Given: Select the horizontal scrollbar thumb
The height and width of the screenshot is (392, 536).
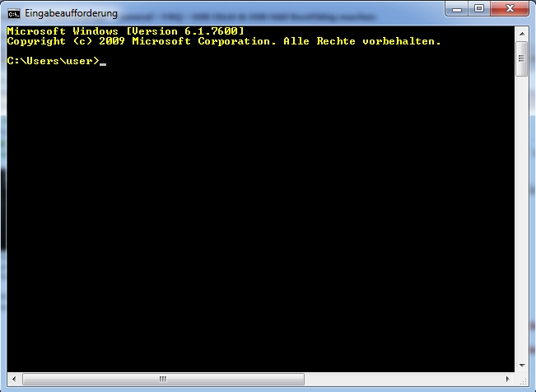Looking at the screenshot, I should tap(163, 379).
